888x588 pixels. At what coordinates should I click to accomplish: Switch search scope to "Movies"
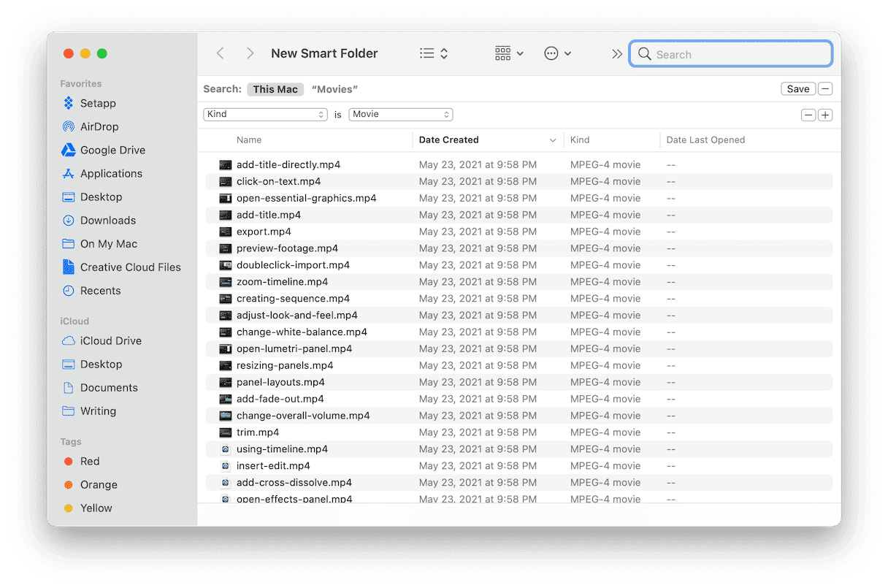(334, 89)
